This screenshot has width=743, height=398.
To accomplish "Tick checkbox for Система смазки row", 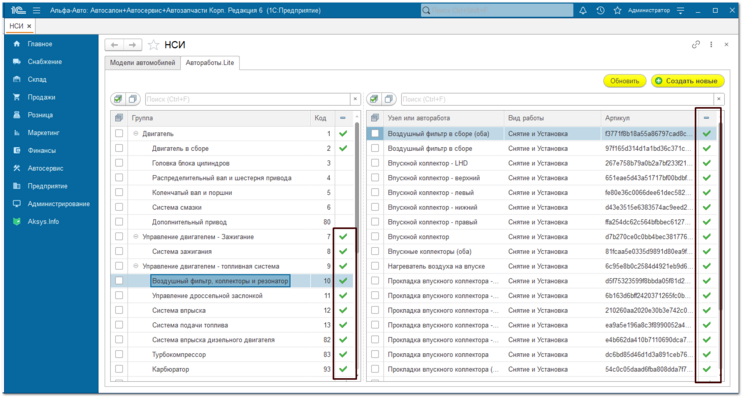I will [x=119, y=207].
